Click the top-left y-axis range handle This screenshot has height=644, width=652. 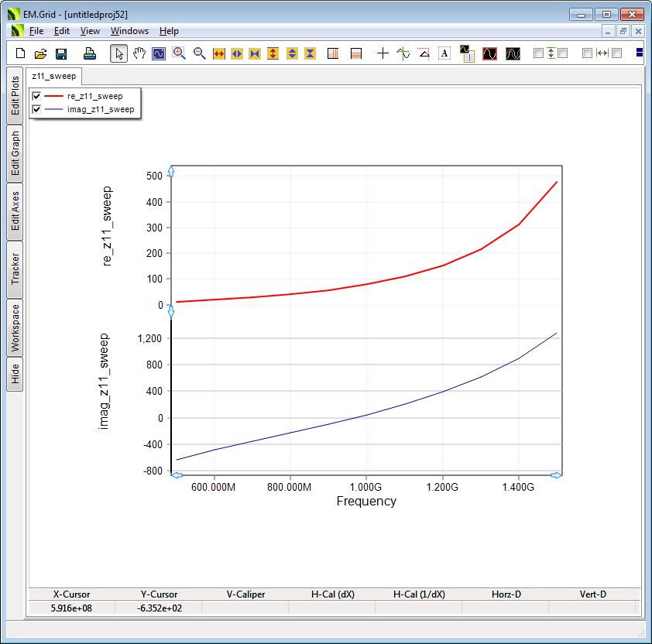tap(171, 171)
